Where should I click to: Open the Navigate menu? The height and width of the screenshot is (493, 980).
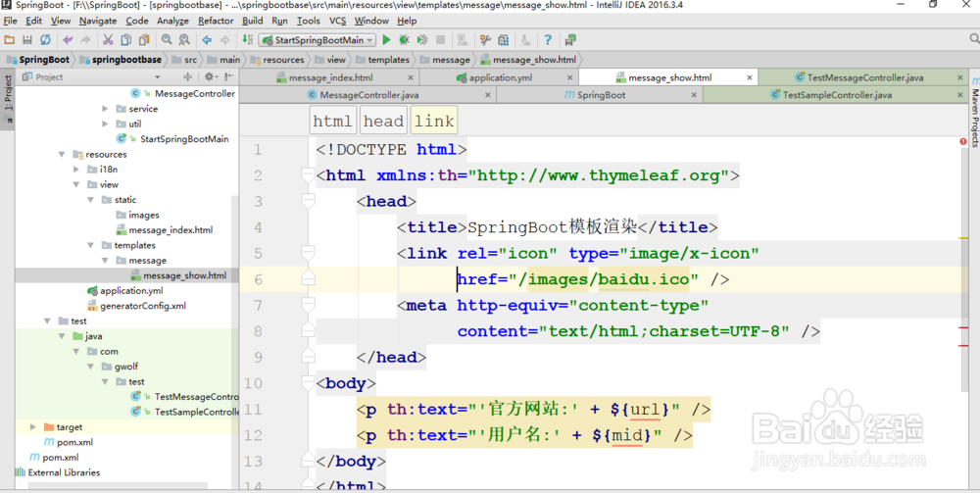click(97, 21)
